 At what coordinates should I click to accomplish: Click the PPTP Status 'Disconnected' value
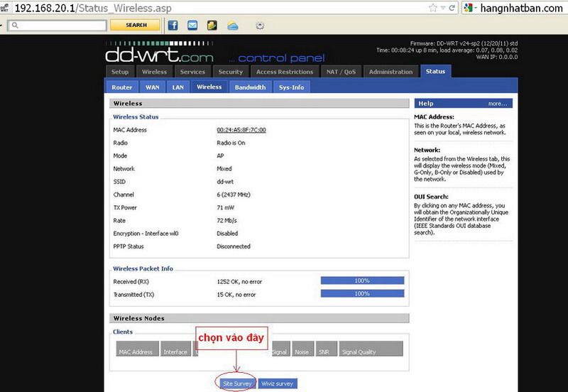point(234,246)
